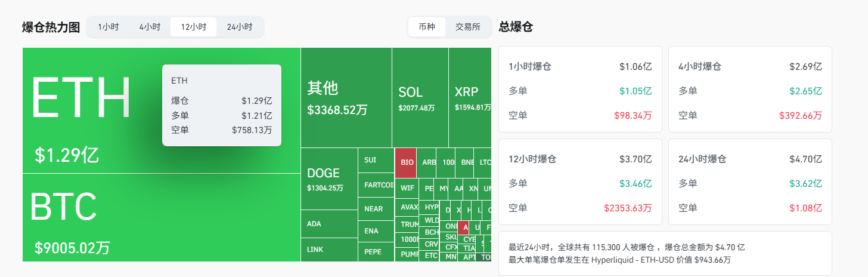The width and height of the screenshot is (868, 277).
Task: Click the 4小时 多单 value $2.65亿
Action: [x=806, y=91]
